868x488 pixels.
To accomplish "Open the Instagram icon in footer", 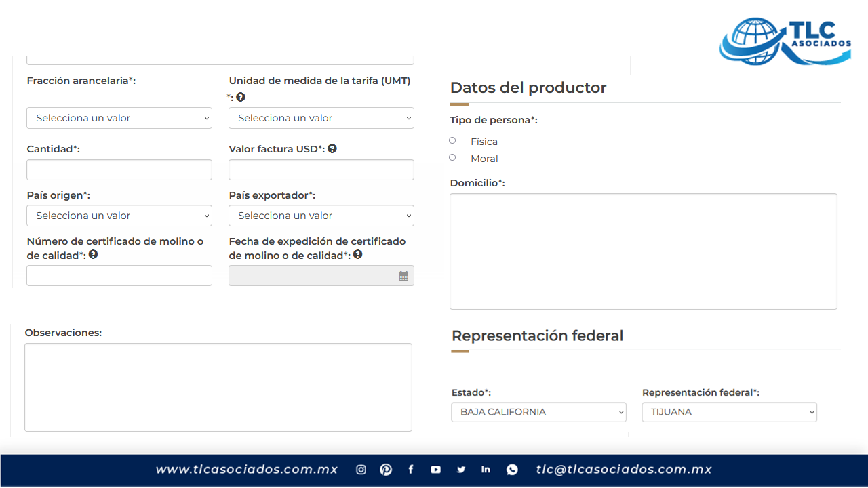I will pos(361,470).
